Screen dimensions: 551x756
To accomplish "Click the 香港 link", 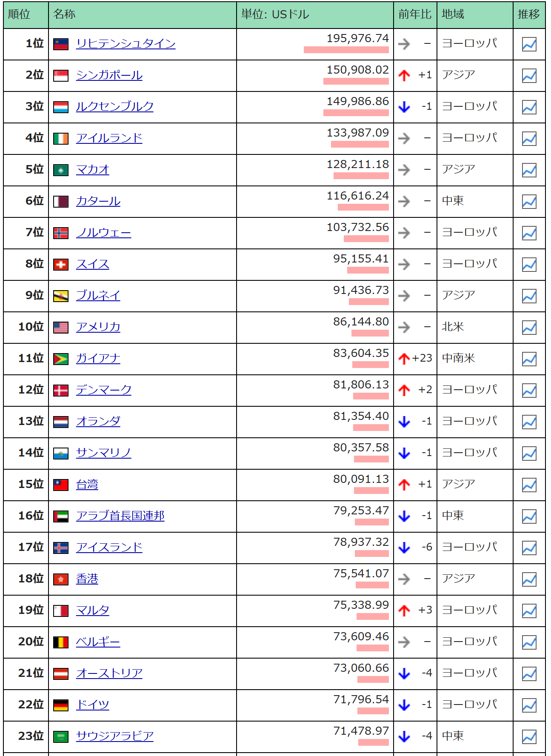I will point(87,579).
